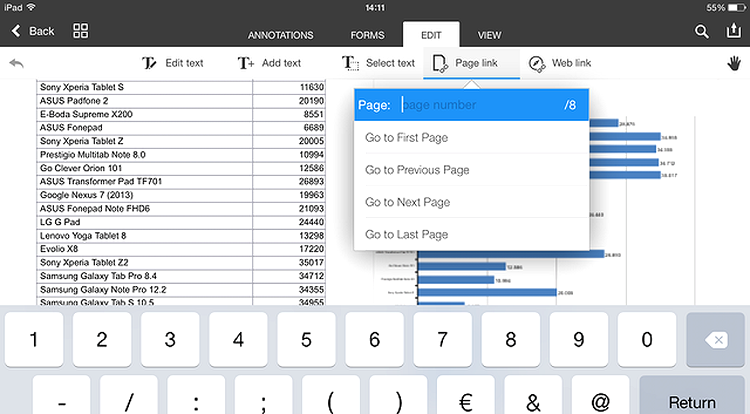This screenshot has width=750, height=414.
Task: Click the value 26893 in table
Action: coord(311,182)
